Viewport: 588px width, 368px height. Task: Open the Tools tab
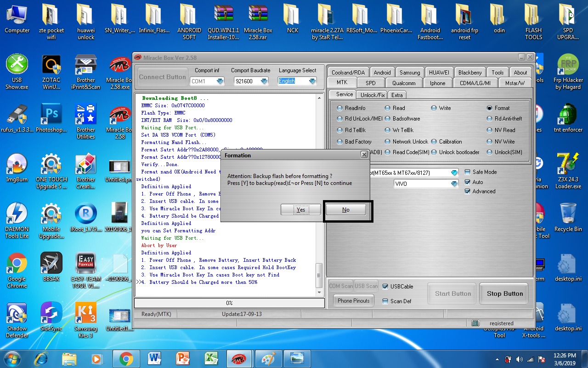tap(498, 73)
